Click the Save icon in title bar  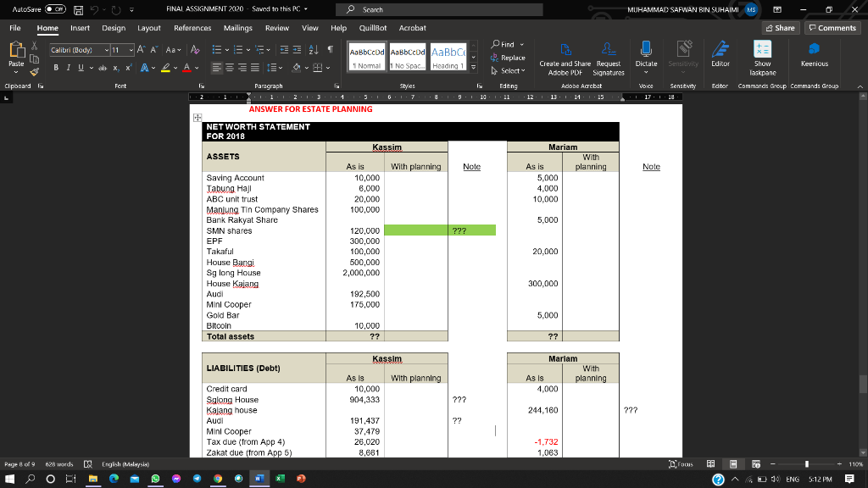point(77,9)
